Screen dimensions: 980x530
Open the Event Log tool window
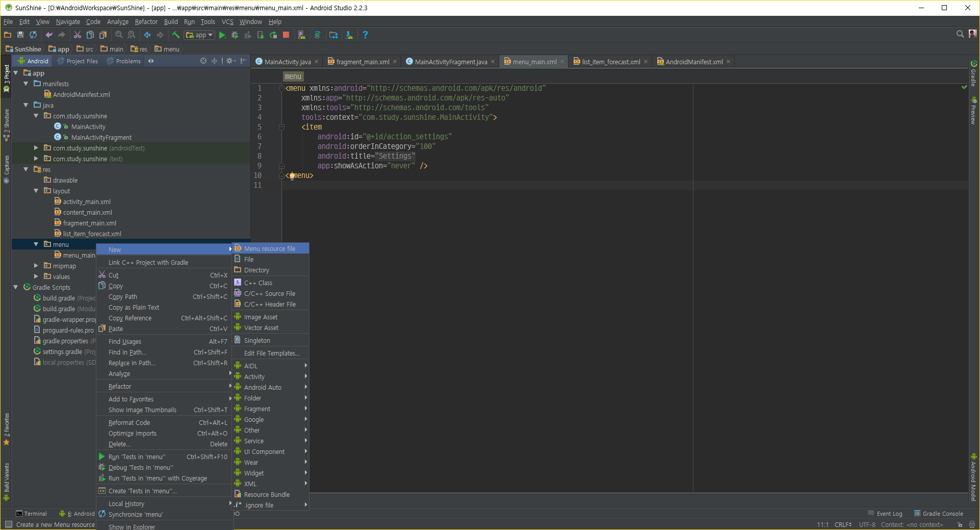click(885, 514)
